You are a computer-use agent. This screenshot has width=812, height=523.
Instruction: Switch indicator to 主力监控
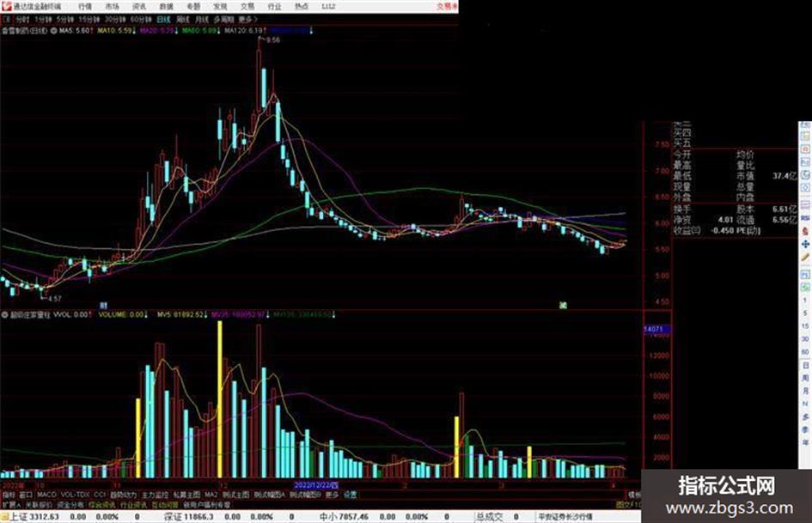pyautogui.click(x=155, y=495)
